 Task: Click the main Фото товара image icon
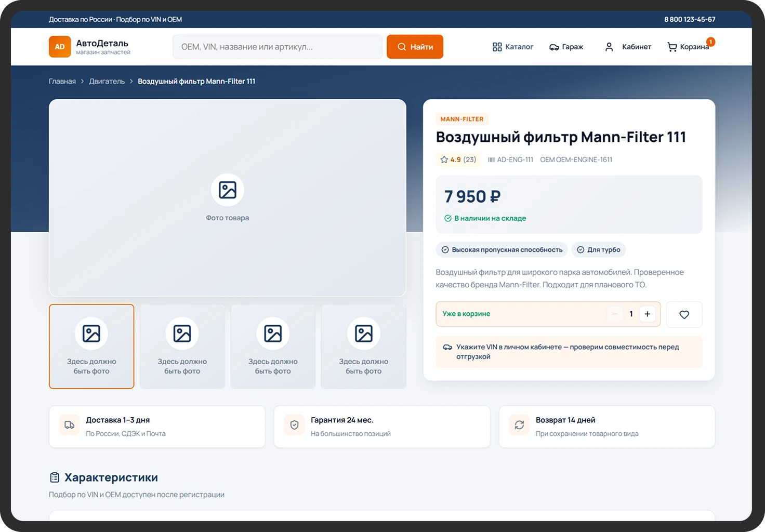tap(228, 190)
